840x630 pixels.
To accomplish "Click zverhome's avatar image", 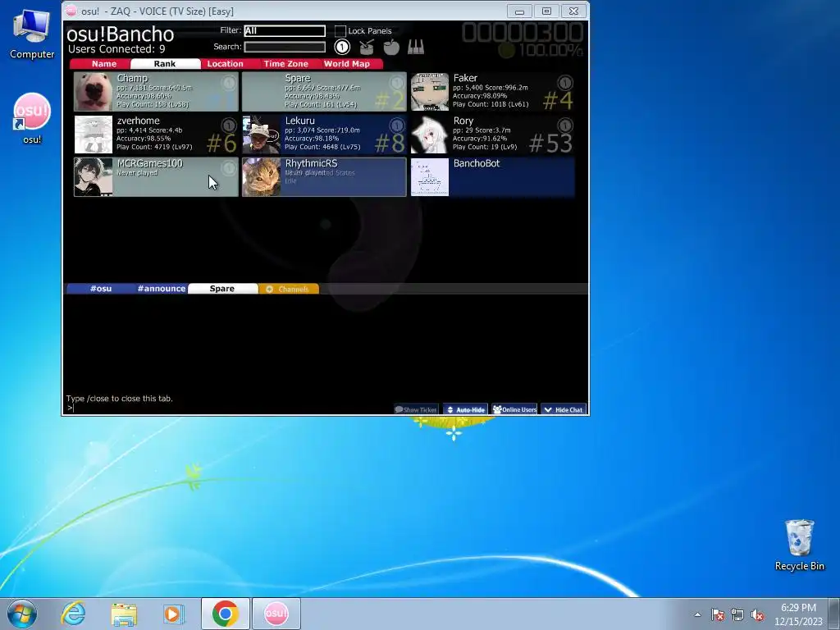I will pos(94,135).
